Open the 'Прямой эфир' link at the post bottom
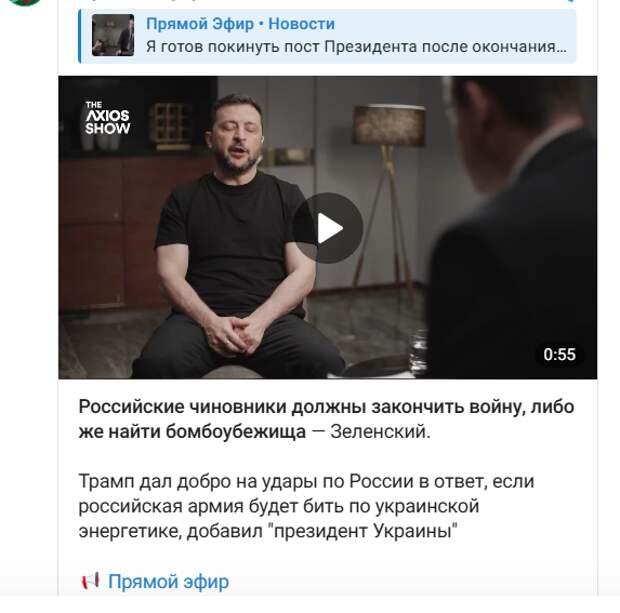 coord(168,581)
